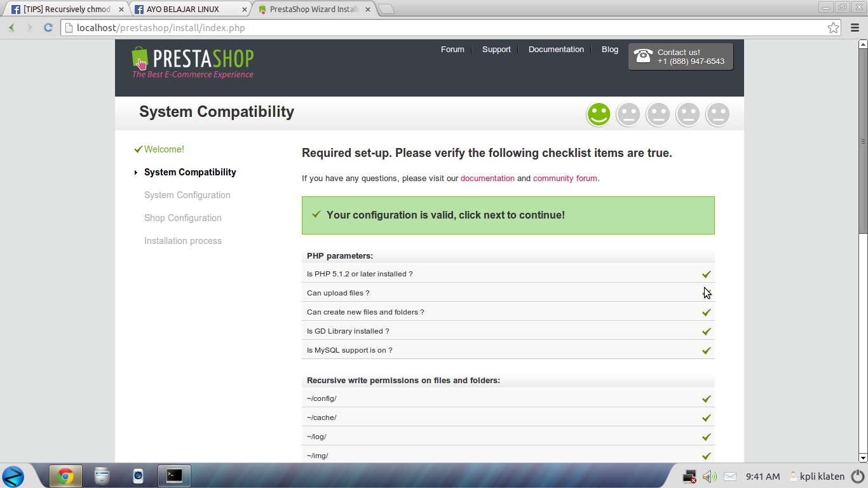868x488 pixels.
Task: Click the network tray icon
Action: [689, 477]
